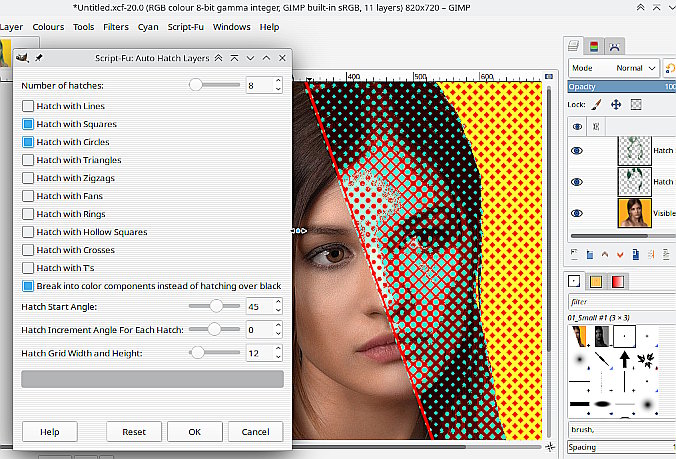The image size is (676, 459).
Task: Click the new layer group icon
Action: click(589, 255)
